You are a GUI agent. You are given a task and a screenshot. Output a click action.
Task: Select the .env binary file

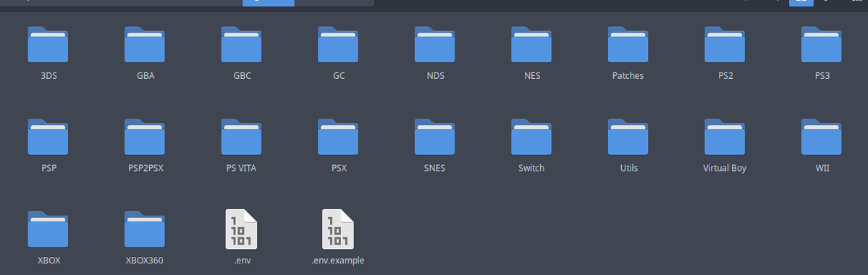[241, 229]
